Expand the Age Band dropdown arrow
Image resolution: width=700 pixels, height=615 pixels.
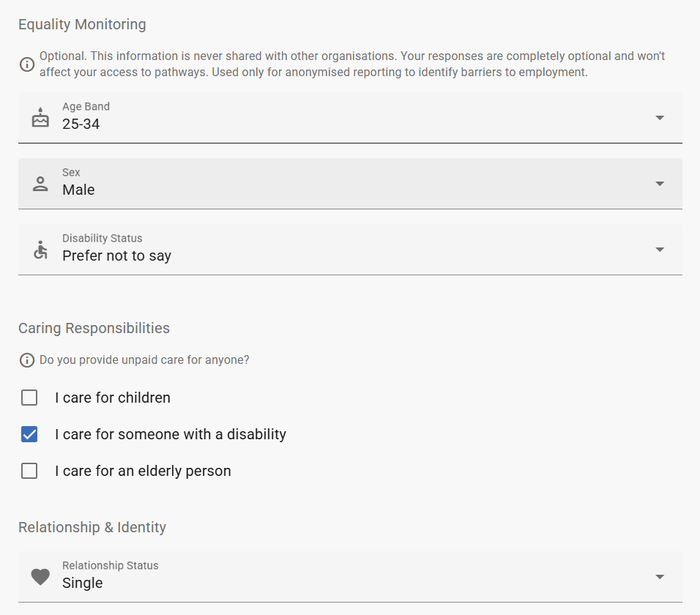pyautogui.click(x=660, y=118)
